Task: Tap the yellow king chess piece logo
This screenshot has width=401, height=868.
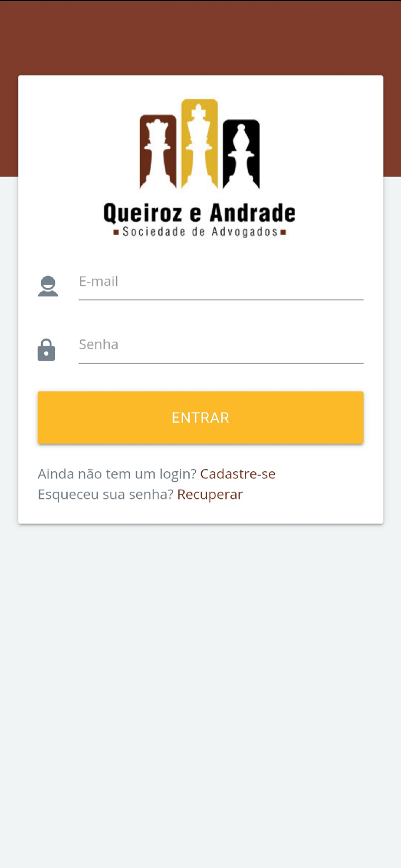Action: (199, 144)
